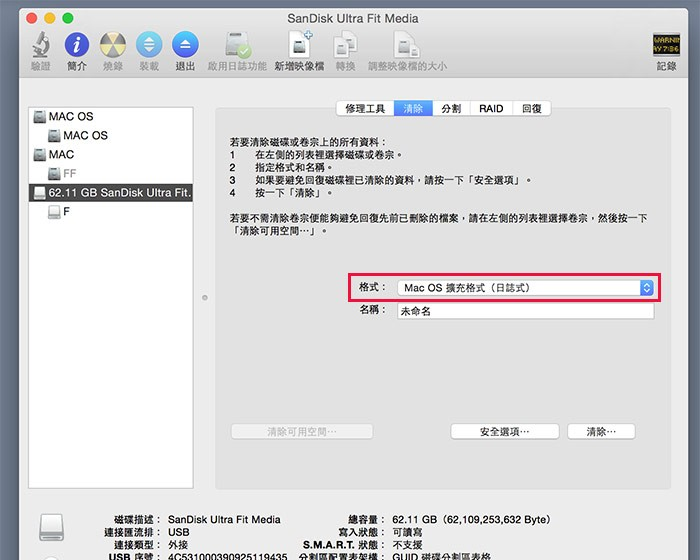The image size is (700, 560).
Task: Click the sidebar resize handle dot
Action: point(205,297)
